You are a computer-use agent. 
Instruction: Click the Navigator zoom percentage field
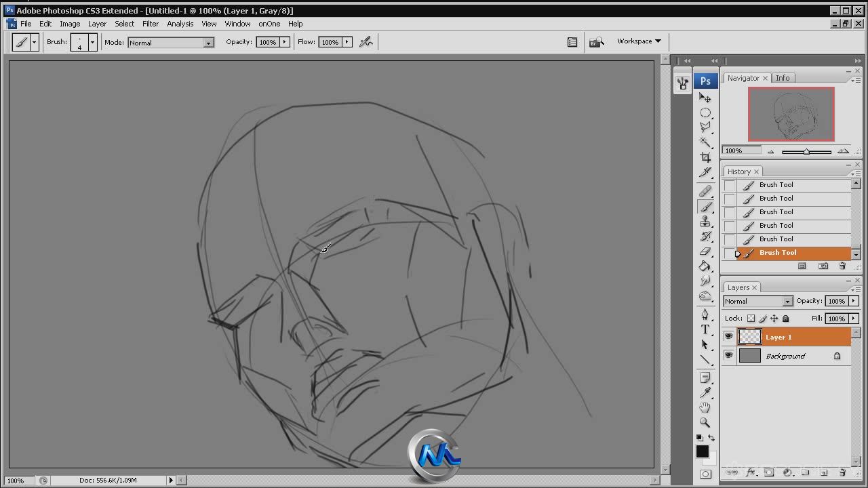click(741, 151)
